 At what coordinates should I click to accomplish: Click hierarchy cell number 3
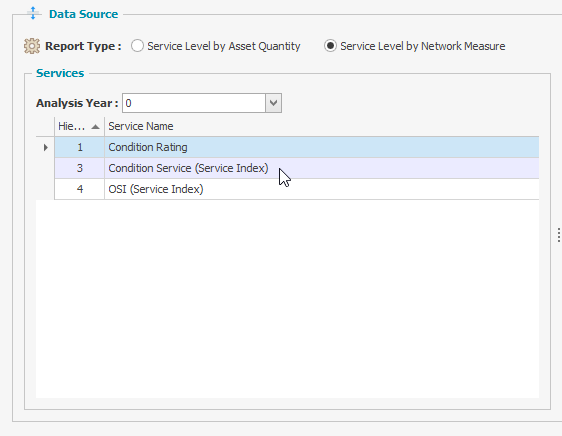[80, 168]
